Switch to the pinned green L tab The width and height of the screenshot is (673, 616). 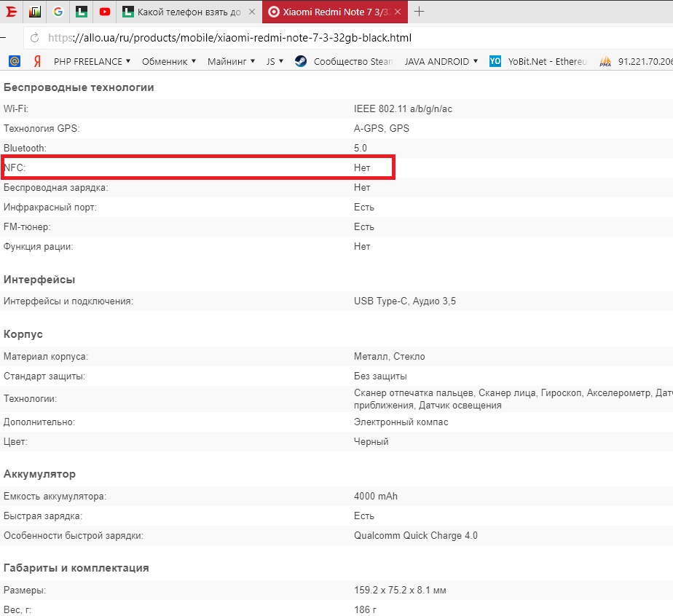81,12
